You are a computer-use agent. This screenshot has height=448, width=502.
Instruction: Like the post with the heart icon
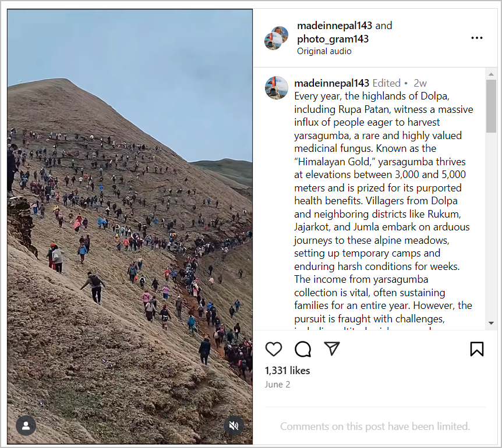[274, 349]
